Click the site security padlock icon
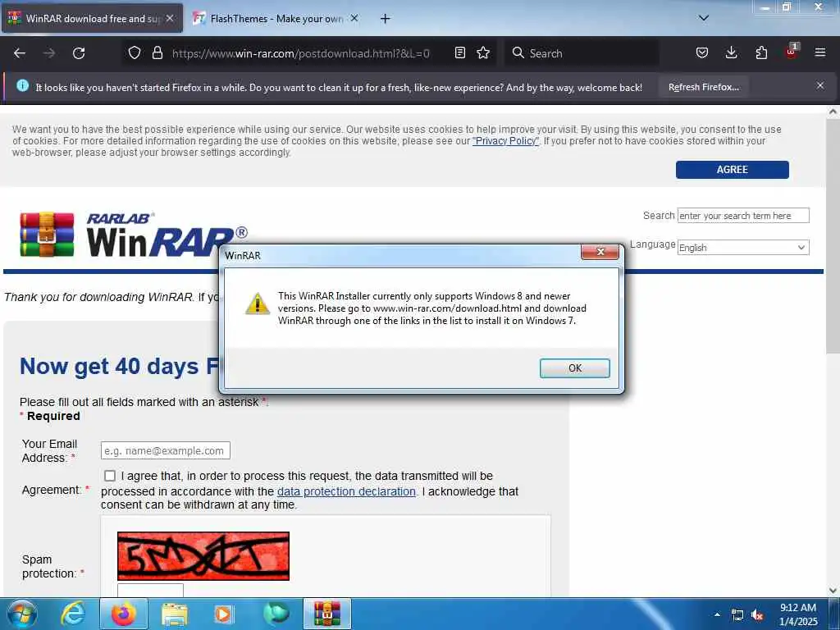This screenshot has width=840, height=630. (157, 52)
